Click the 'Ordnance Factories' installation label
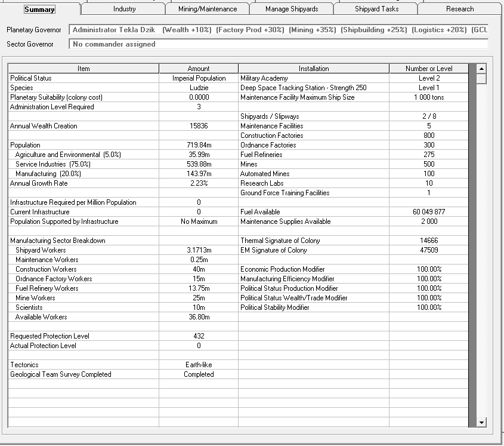Image resolution: width=504 pixels, height=446 pixels. point(268,145)
